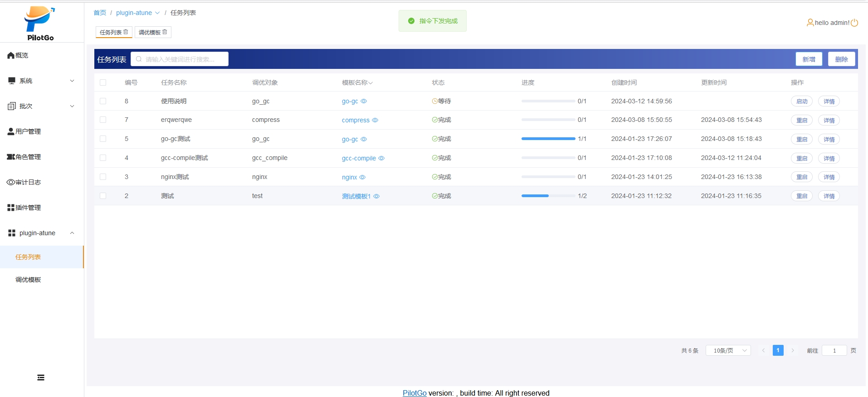The image size is (868, 397).
Task: Click the progress bar of go-gc测试 task
Action: click(548, 139)
